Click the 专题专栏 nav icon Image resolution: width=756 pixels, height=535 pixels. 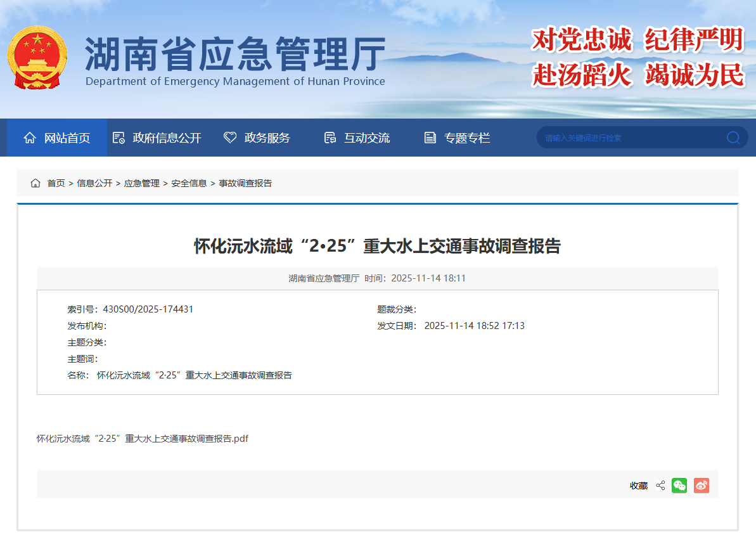[430, 138]
